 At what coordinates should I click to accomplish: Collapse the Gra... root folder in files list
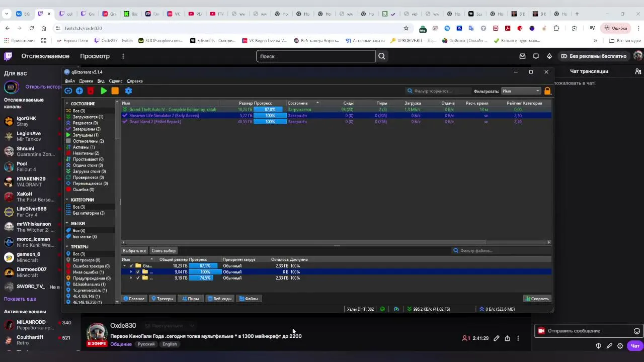124,266
